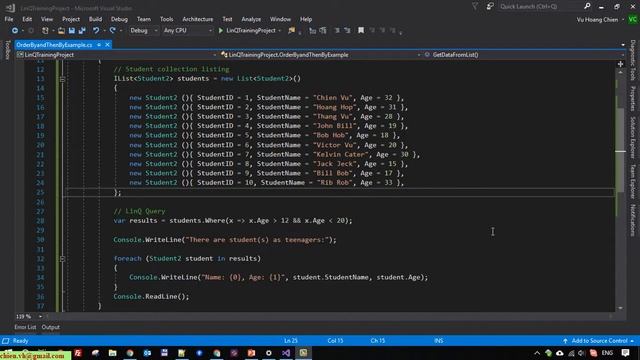Click the Quick Launch search magnifier icon

click(587, 6)
